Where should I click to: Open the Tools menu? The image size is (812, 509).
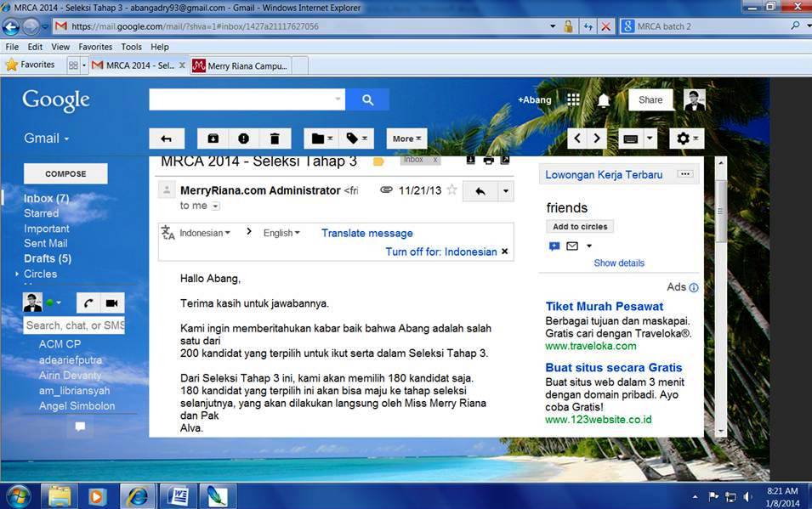(x=132, y=47)
